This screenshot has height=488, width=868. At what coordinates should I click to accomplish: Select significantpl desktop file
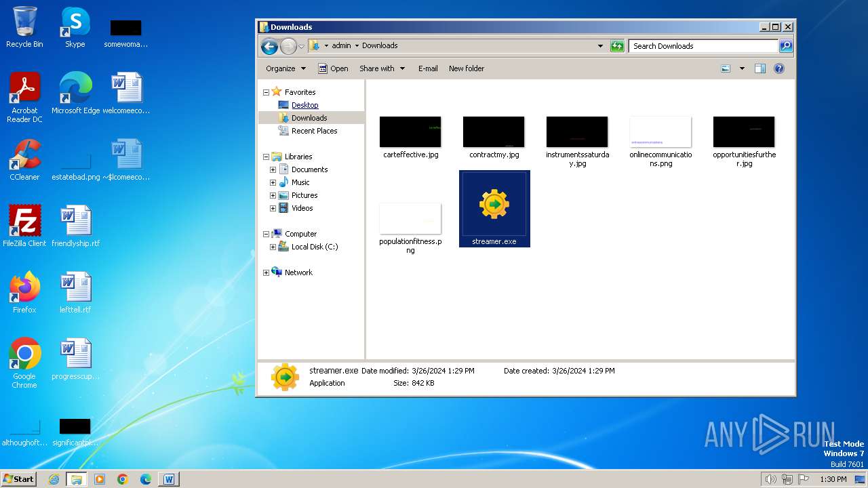tap(75, 432)
